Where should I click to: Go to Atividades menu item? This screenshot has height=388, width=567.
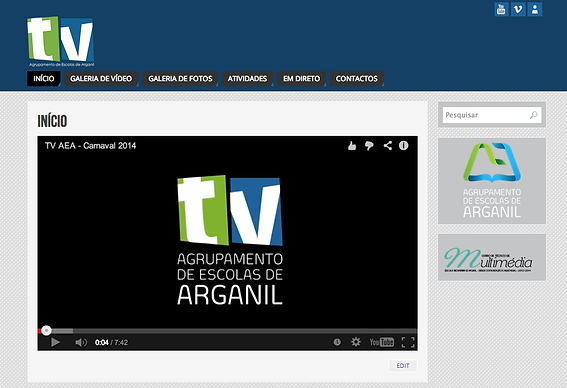[247, 78]
